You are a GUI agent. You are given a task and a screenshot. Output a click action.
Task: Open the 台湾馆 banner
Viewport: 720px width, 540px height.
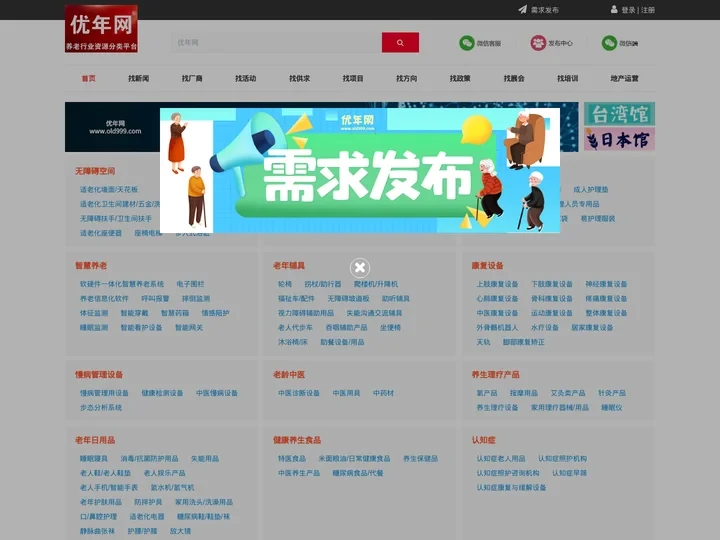tap(619, 114)
